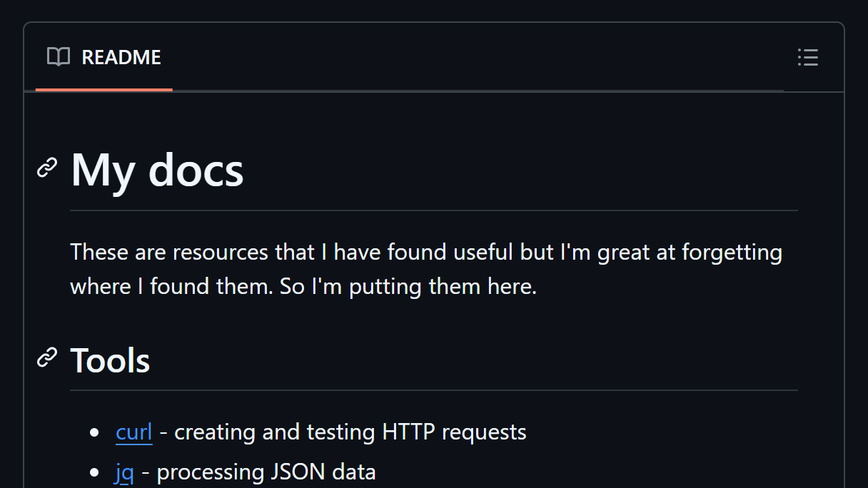Image resolution: width=868 pixels, height=488 pixels.
Task: Click the orange underline beneath README tab
Action: [x=104, y=90]
